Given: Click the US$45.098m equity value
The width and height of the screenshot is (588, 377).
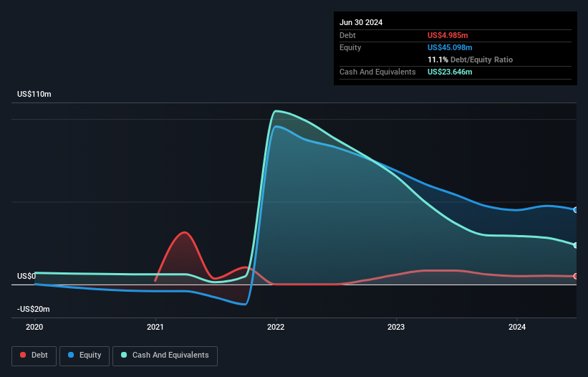Looking at the screenshot, I should [450, 47].
